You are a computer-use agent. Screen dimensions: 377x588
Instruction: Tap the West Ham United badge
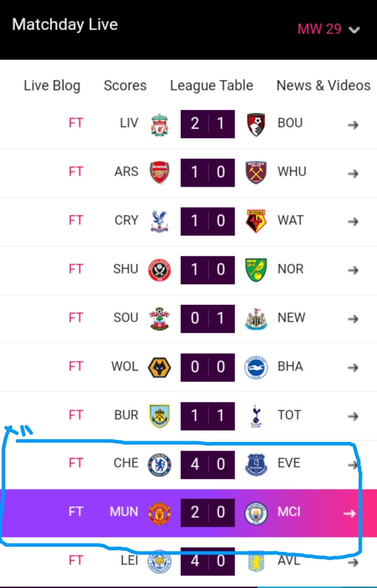[256, 172]
